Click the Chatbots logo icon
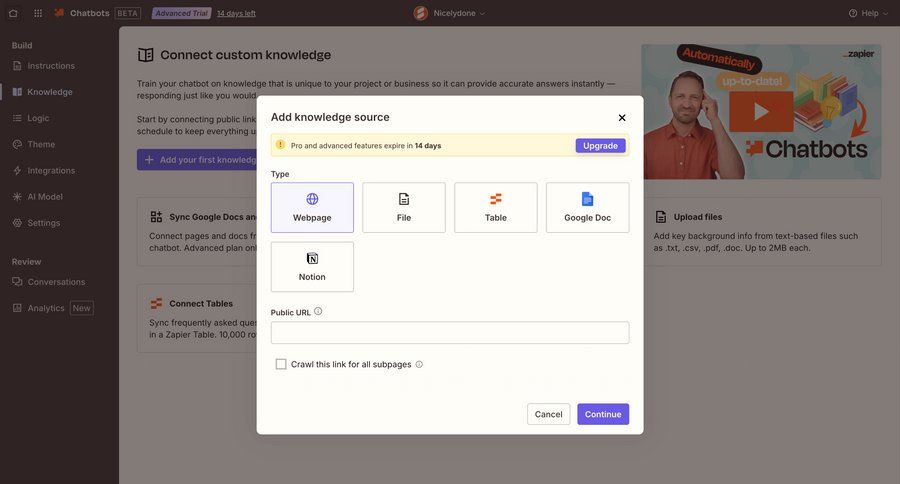This screenshot has width=900, height=484. pos(59,13)
